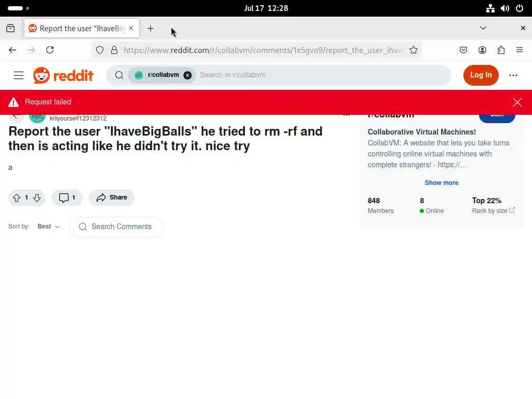Click the URL address bar
Screen dimensions: 532x399
(263, 50)
